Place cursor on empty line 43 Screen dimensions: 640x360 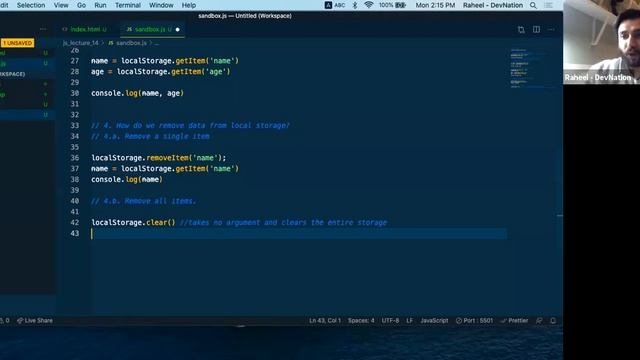(299, 233)
